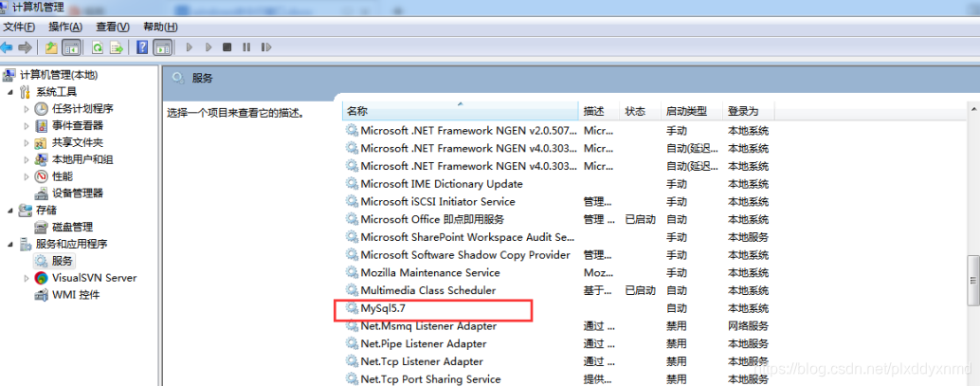Sort services by 名称 column header
The width and height of the screenshot is (980, 386).
pyautogui.click(x=460, y=111)
